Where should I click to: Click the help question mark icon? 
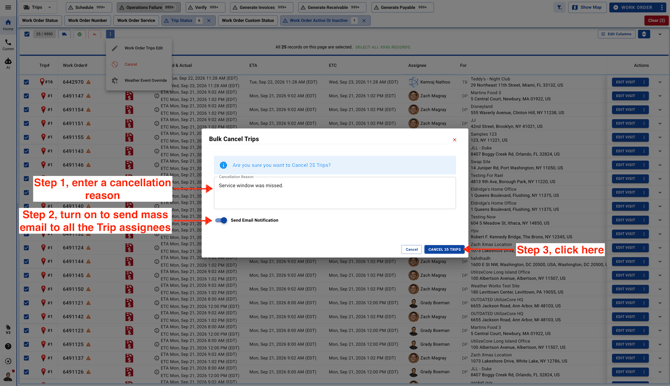click(8, 346)
